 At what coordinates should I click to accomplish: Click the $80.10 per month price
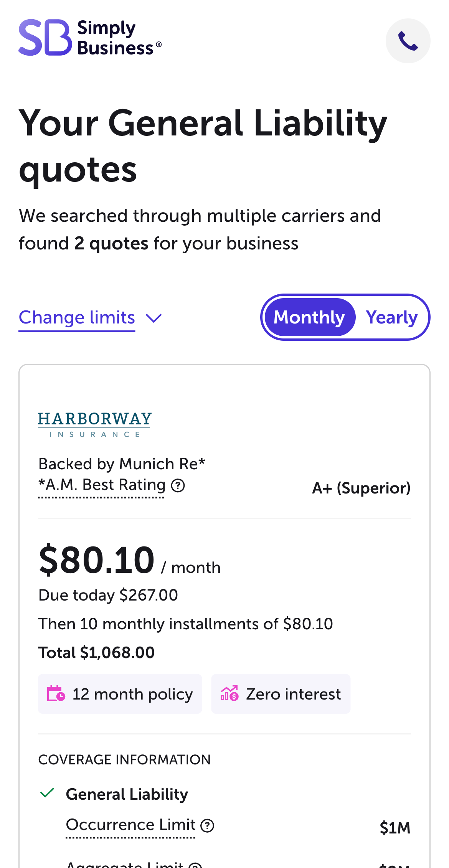[x=97, y=560]
